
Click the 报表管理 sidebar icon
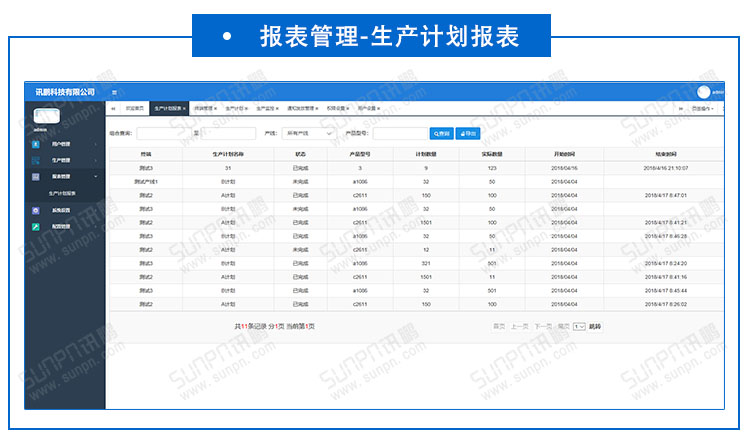click(35, 177)
